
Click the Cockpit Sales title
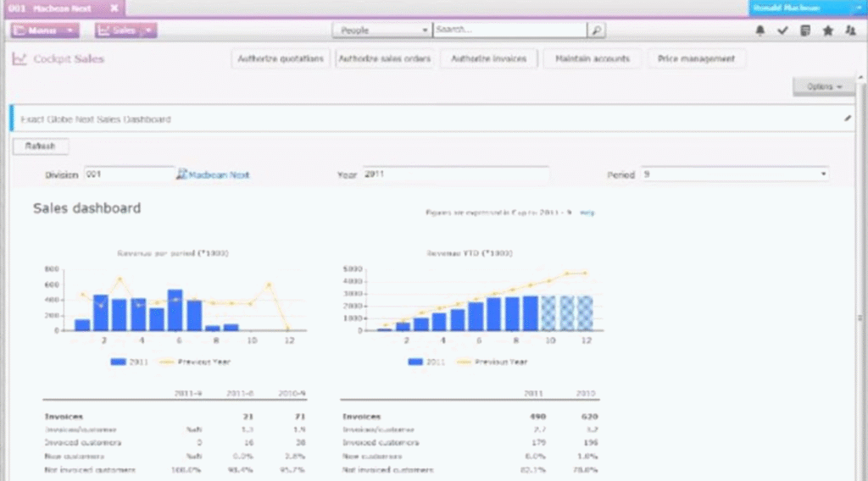click(69, 58)
